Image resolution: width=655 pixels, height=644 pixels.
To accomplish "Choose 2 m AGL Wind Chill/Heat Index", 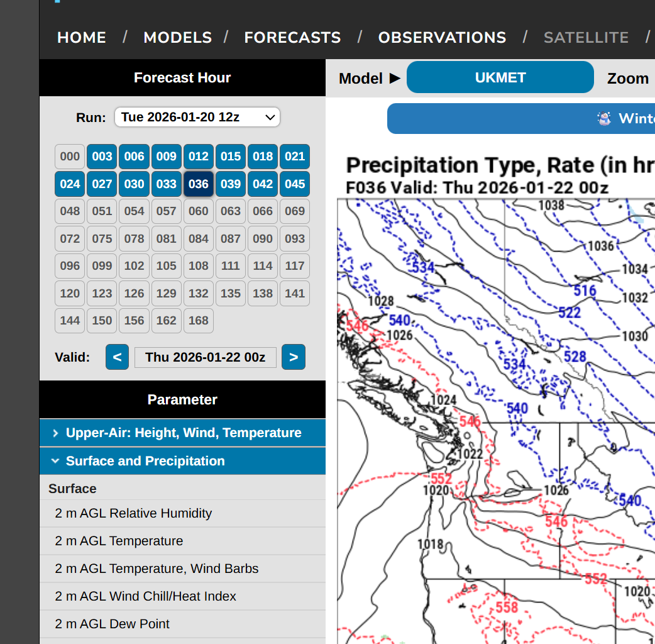I will tap(145, 596).
